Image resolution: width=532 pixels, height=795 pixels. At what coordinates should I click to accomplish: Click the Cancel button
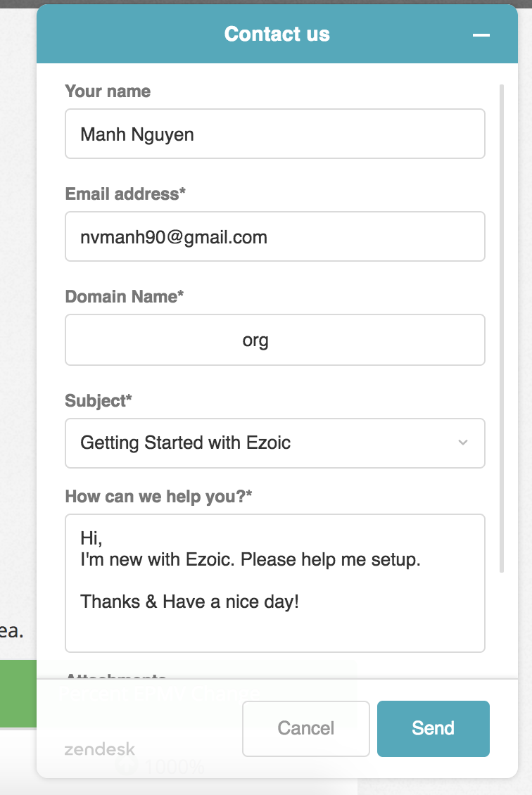(x=306, y=729)
